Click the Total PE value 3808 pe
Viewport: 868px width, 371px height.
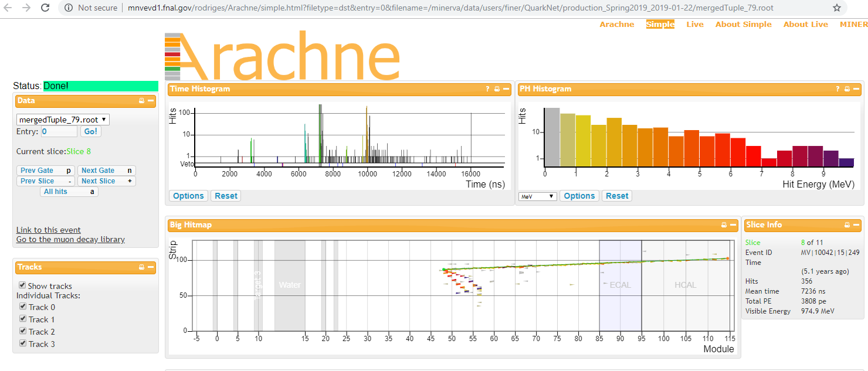point(815,301)
